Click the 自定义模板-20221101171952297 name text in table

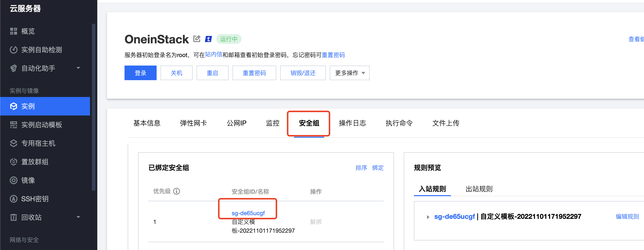(263, 226)
